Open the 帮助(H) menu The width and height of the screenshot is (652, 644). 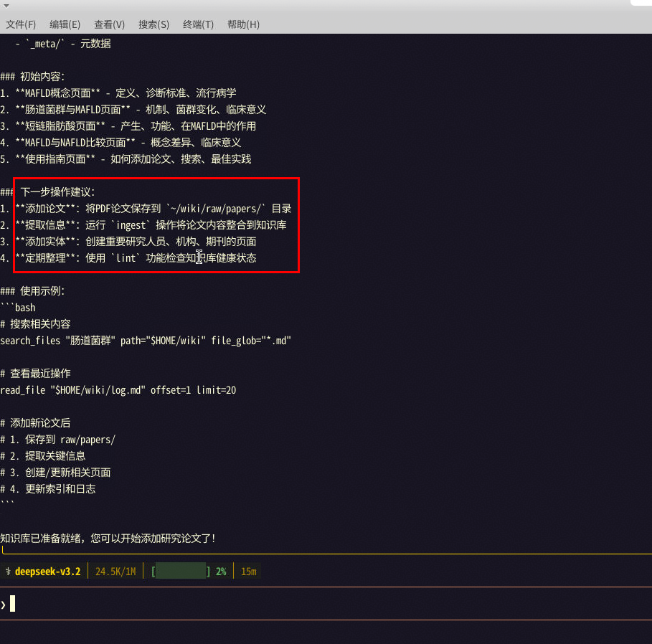(x=243, y=24)
